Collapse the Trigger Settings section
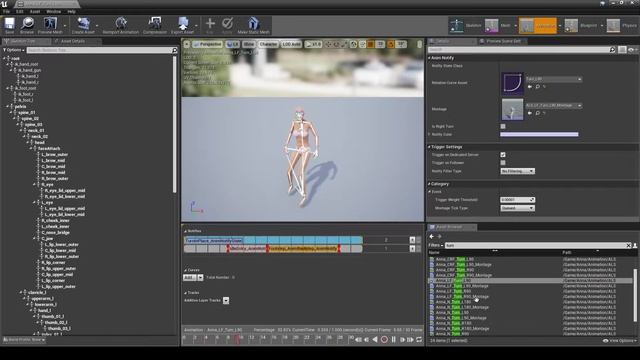The height and width of the screenshot is (360, 640). point(429,147)
